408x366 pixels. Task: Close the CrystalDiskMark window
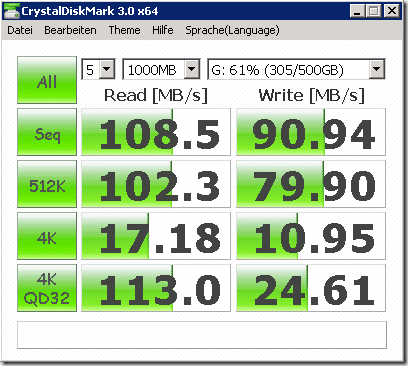(x=392, y=11)
